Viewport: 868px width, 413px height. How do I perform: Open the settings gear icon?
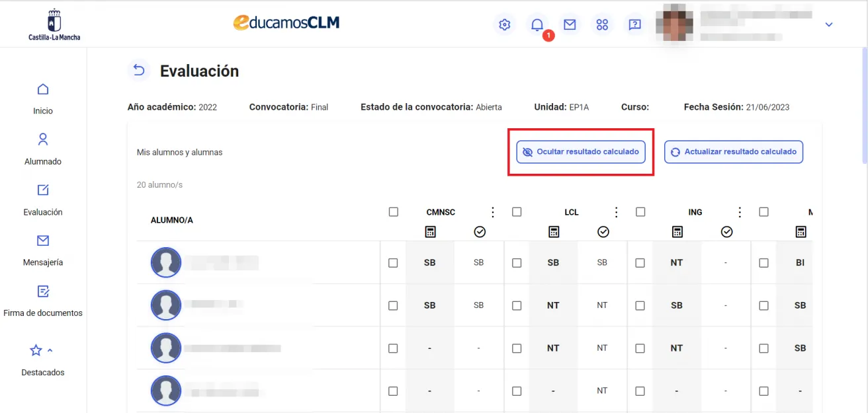pos(504,24)
